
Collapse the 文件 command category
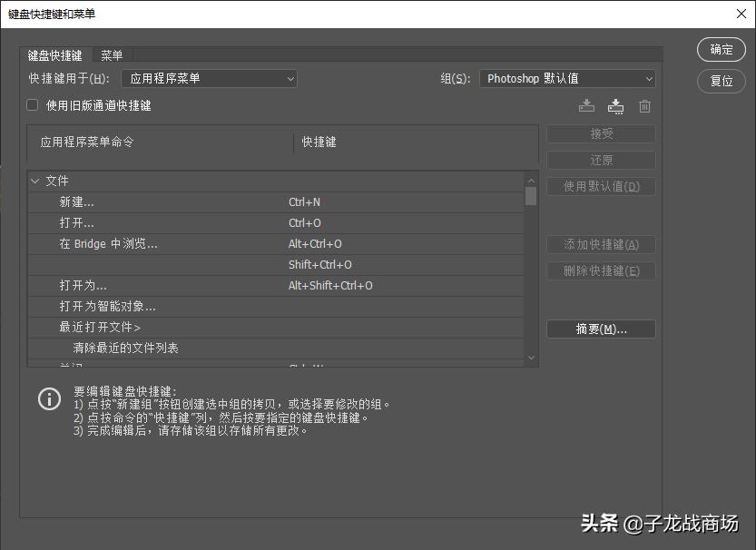pos(35,181)
